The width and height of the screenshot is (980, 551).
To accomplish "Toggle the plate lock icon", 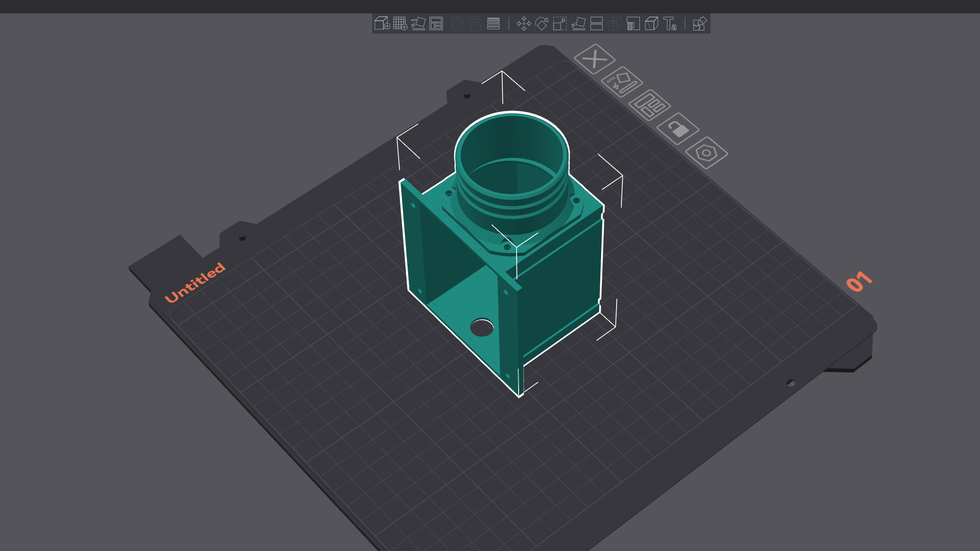I will (x=678, y=129).
